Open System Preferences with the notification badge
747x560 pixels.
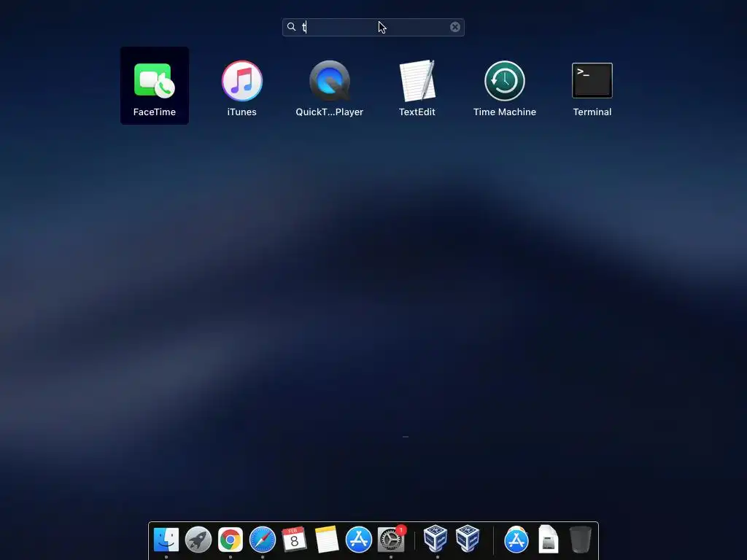(391, 540)
